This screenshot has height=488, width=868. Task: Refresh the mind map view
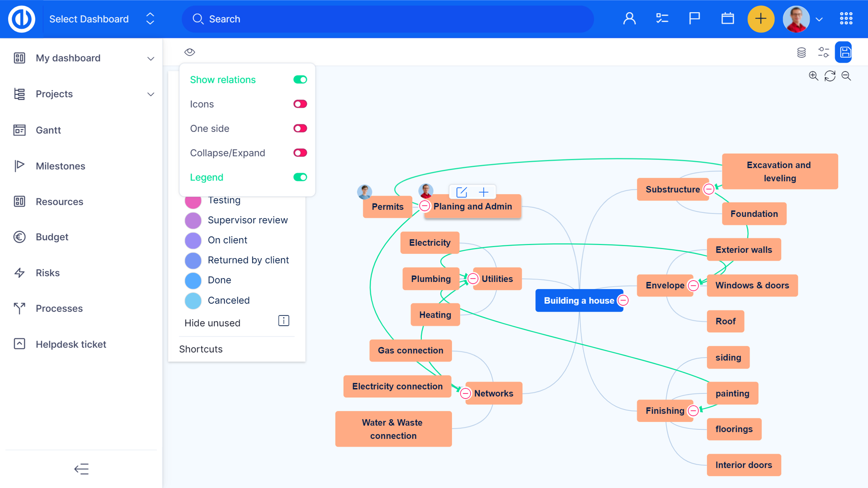click(x=830, y=76)
